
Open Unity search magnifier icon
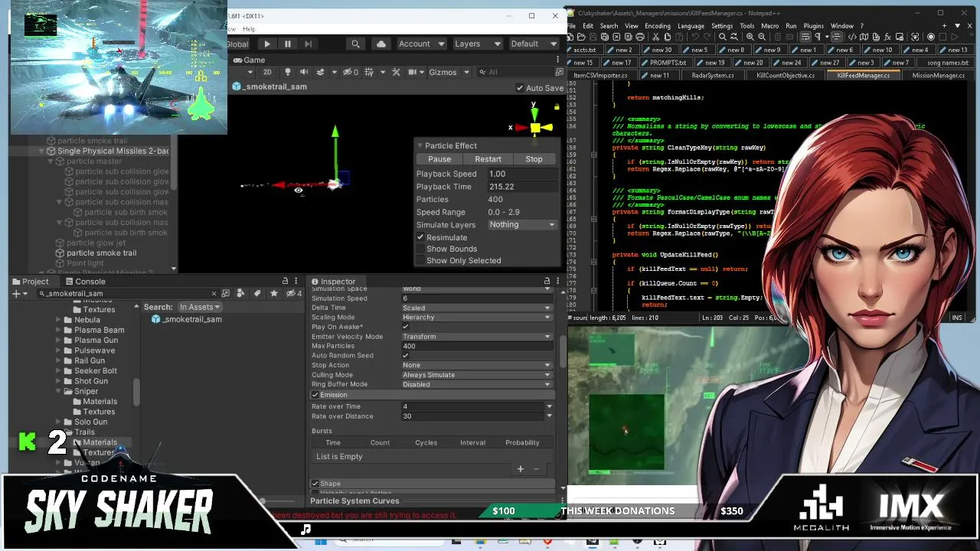[355, 44]
